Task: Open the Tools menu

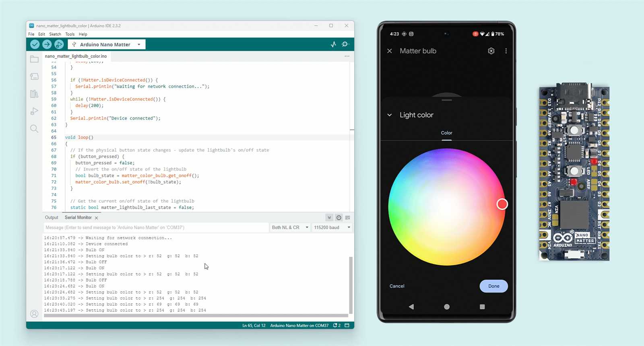Action: (x=70, y=34)
